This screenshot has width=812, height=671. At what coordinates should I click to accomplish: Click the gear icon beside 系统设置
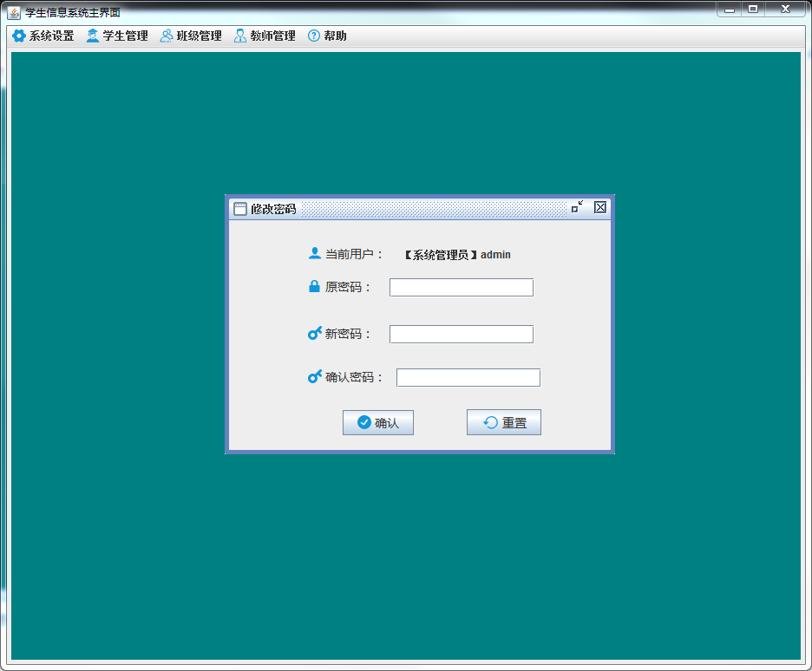[18, 36]
